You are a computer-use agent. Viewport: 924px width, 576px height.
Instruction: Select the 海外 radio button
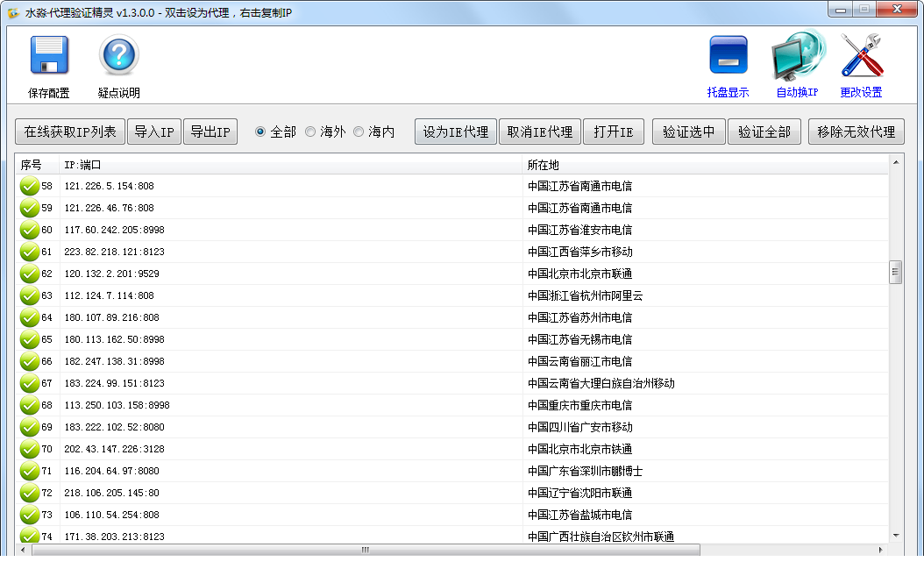coord(310,132)
